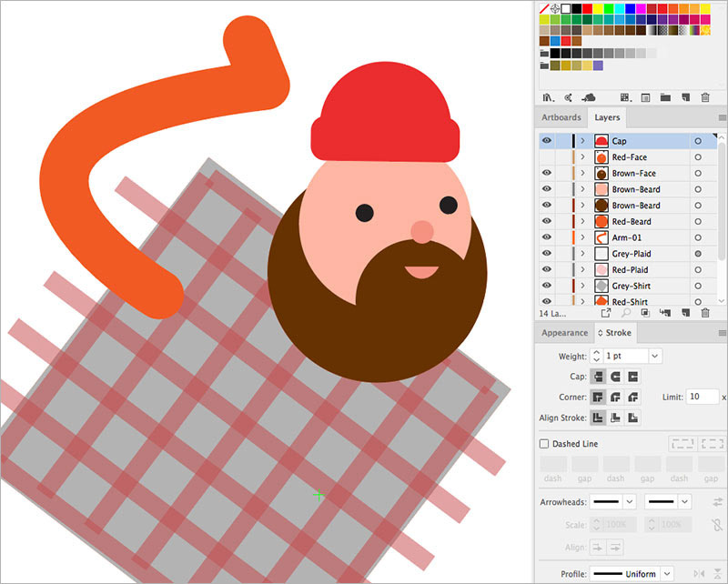Image resolution: width=728 pixels, height=584 pixels.
Task: Toggle visibility of the Red-Beard layer
Action: click(547, 221)
